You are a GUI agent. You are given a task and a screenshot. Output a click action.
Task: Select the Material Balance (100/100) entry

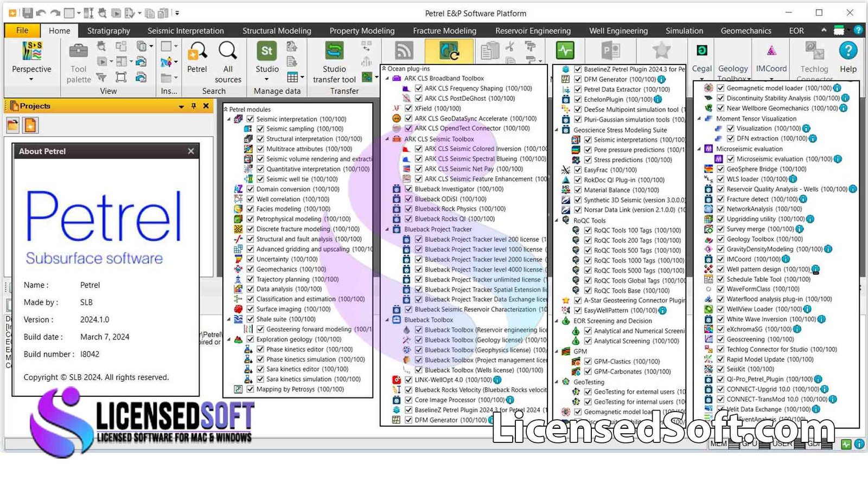[621, 190]
